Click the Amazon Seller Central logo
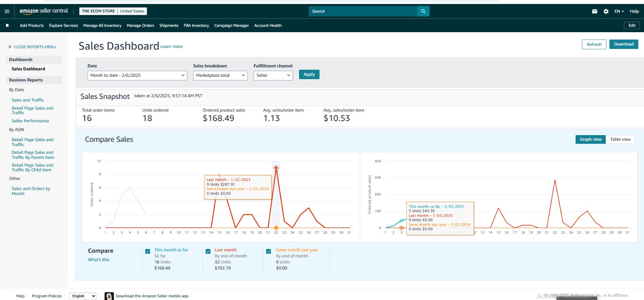The width and height of the screenshot is (644, 300). [43, 11]
